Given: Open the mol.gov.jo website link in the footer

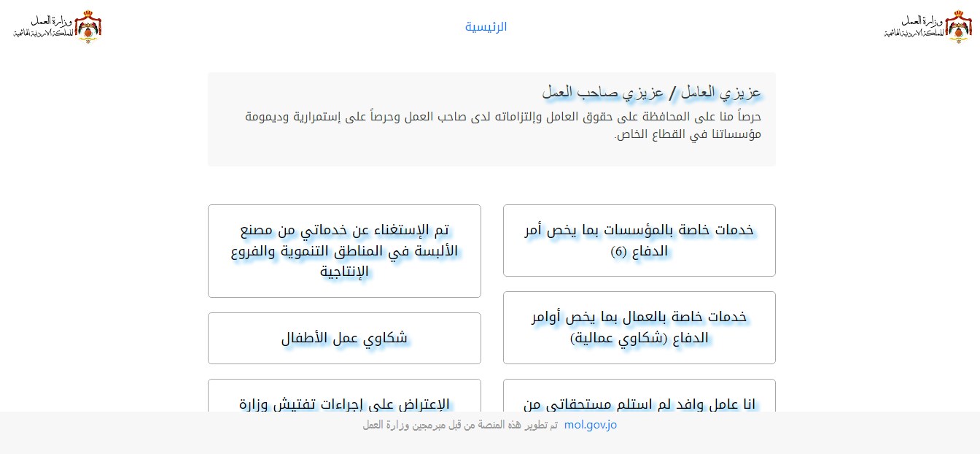Looking at the screenshot, I should coord(591,424).
